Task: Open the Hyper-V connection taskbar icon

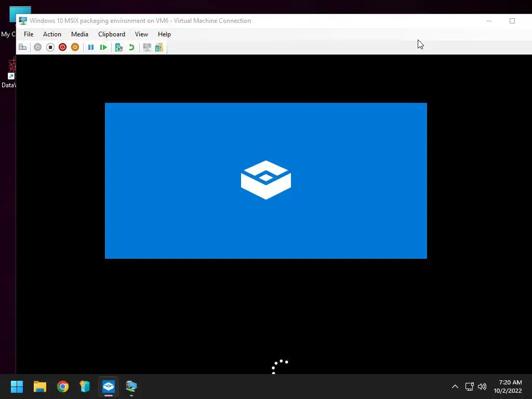Action: point(131,387)
